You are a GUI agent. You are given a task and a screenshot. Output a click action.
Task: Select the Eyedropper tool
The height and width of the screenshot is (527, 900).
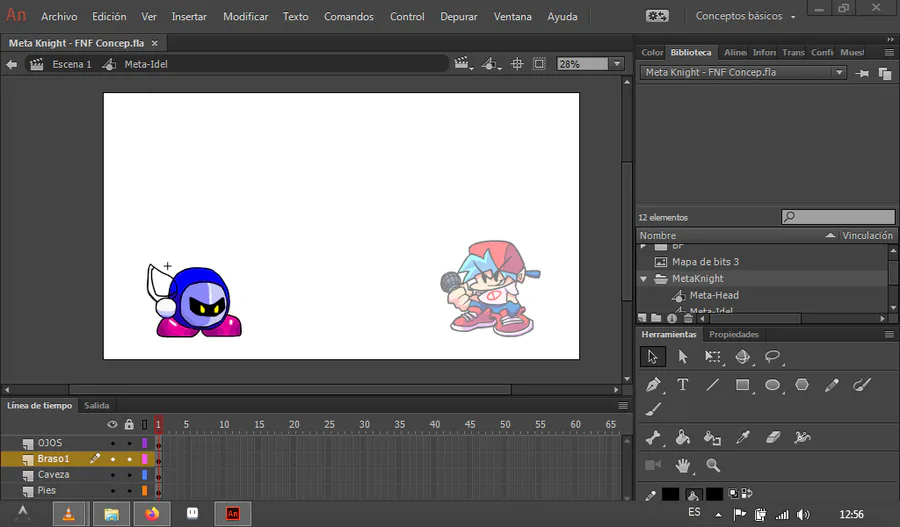click(743, 437)
